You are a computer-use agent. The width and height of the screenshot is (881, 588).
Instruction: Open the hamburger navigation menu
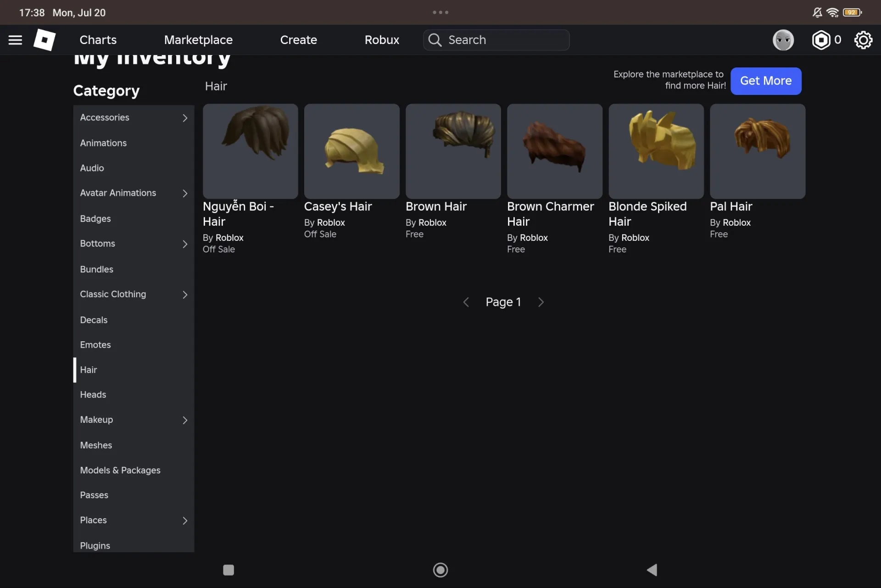15,40
